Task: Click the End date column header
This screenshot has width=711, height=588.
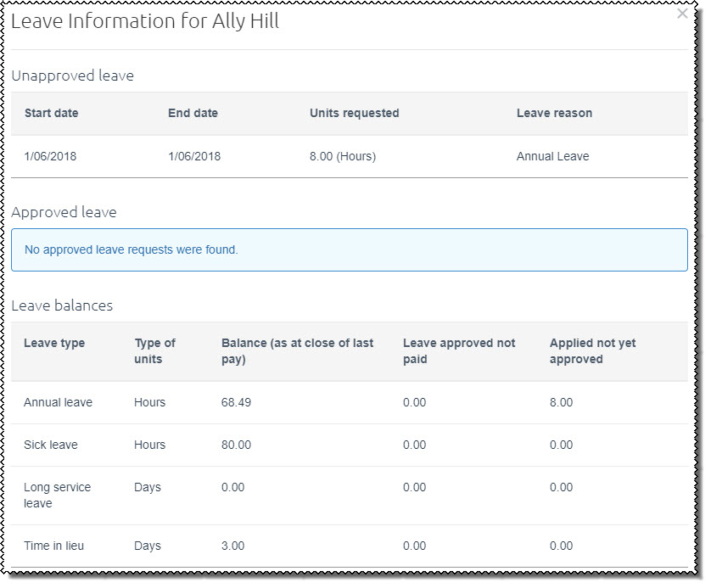Action: [193, 114]
